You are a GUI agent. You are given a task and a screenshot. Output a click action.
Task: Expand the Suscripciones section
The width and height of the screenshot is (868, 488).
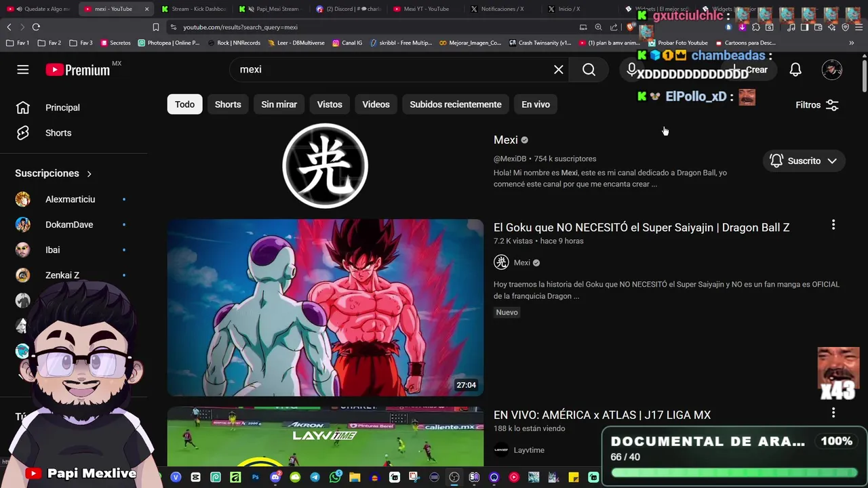(54, 174)
